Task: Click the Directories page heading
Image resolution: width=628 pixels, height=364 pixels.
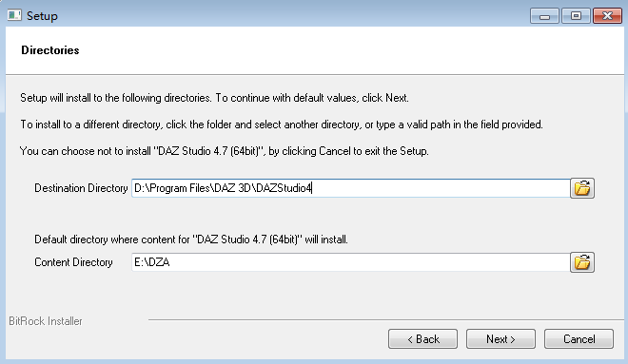Action: pos(50,50)
